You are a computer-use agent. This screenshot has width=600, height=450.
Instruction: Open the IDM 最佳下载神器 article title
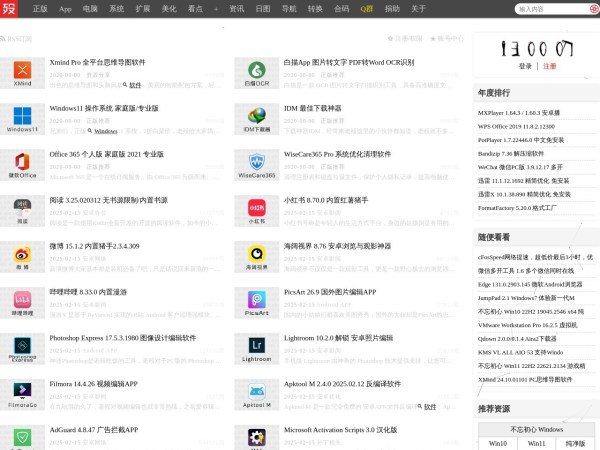tap(313, 108)
